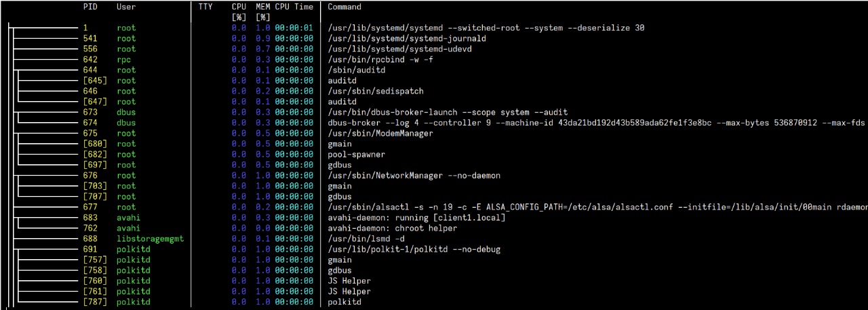Click the MEM percentage column header
The height and width of the screenshot is (310, 868).
(x=263, y=12)
